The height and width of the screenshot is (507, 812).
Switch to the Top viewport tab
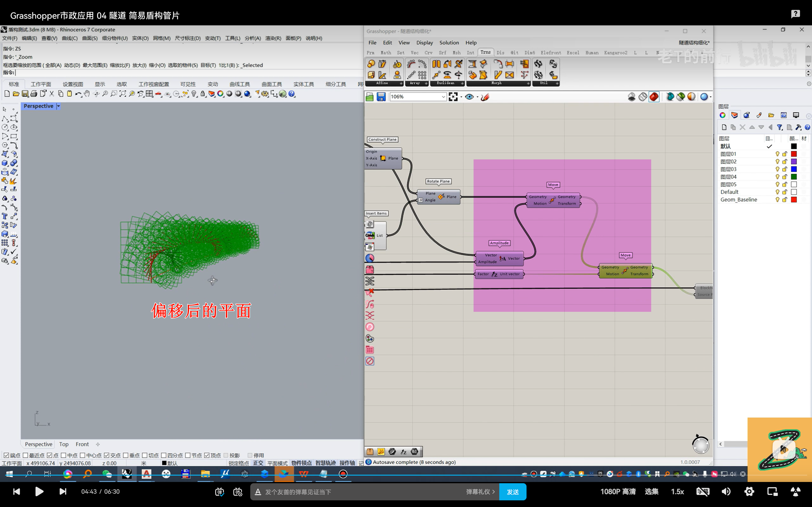(64, 444)
